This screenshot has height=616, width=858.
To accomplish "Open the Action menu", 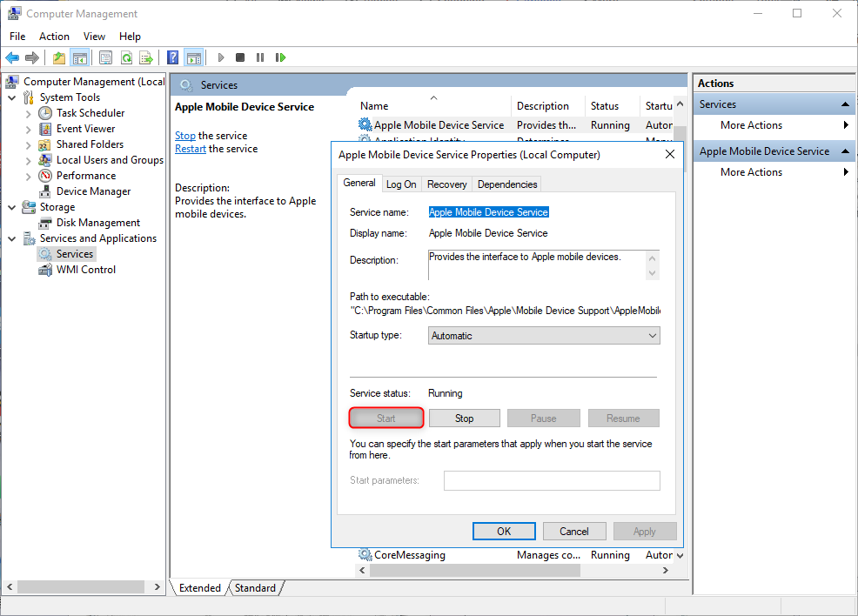I will pyautogui.click(x=54, y=36).
